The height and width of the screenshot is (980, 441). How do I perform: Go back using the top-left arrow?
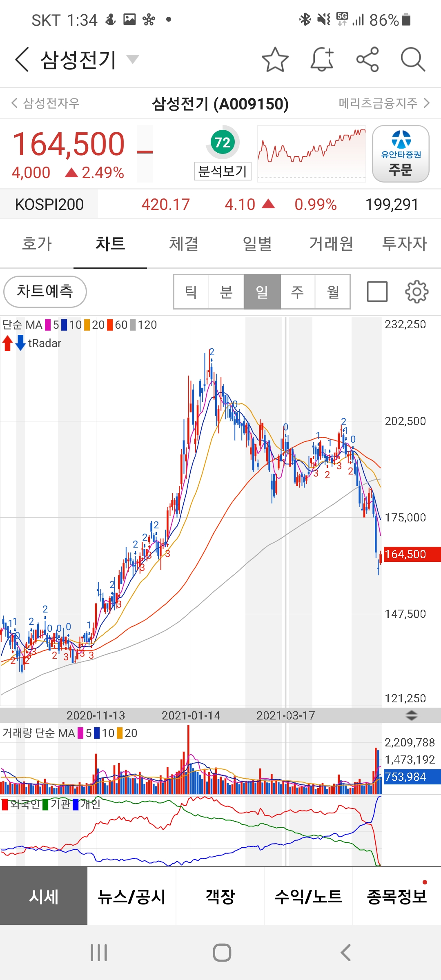point(22,60)
